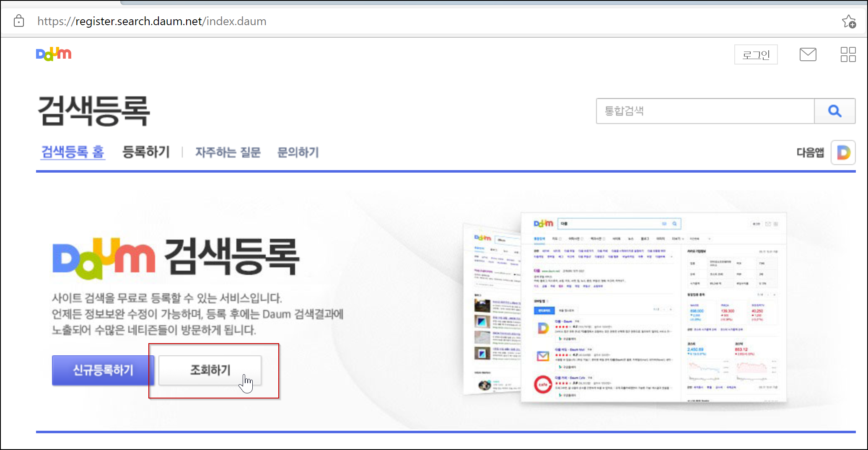
Task: Click the 조회하기 button
Action: coord(210,370)
